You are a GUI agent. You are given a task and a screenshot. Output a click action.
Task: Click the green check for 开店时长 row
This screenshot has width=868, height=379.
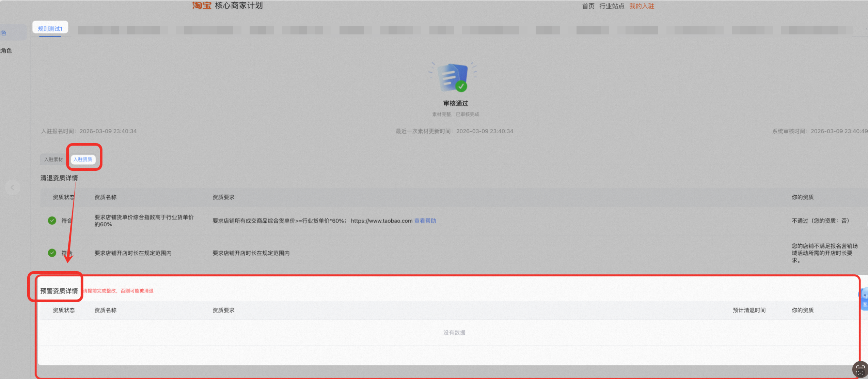pos(52,253)
